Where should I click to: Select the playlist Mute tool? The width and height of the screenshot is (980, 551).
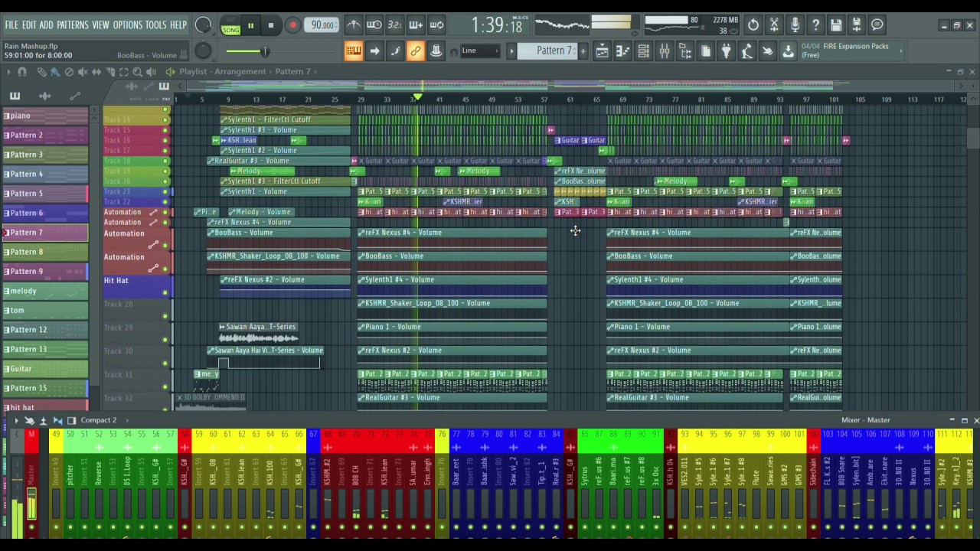point(83,72)
